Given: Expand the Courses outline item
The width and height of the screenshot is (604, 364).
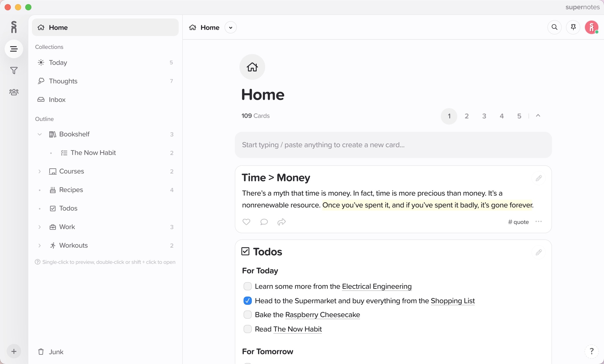Looking at the screenshot, I should (x=39, y=171).
